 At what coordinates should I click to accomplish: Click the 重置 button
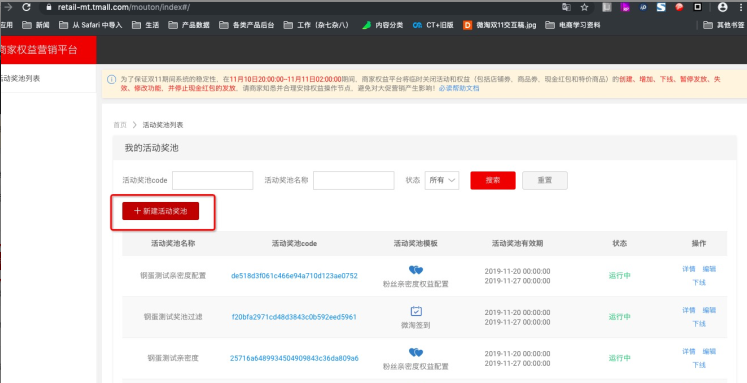[545, 181]
